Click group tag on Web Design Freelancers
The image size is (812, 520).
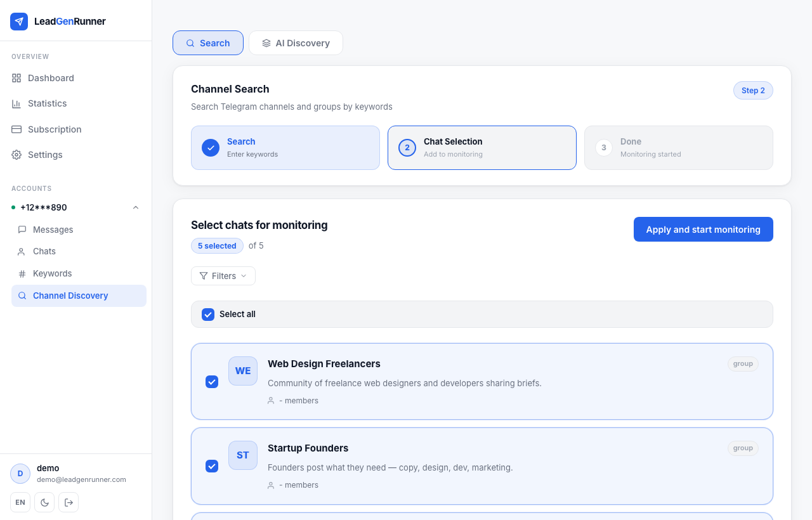[x=743, y=364]
